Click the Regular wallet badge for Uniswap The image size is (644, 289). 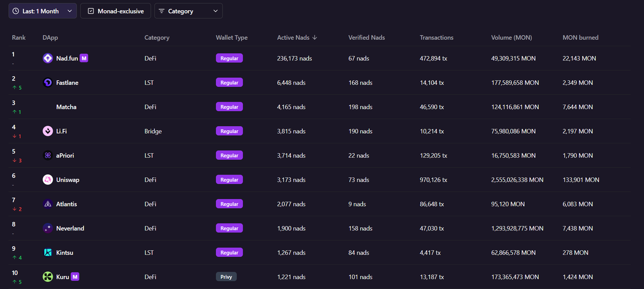click(229, 180)
